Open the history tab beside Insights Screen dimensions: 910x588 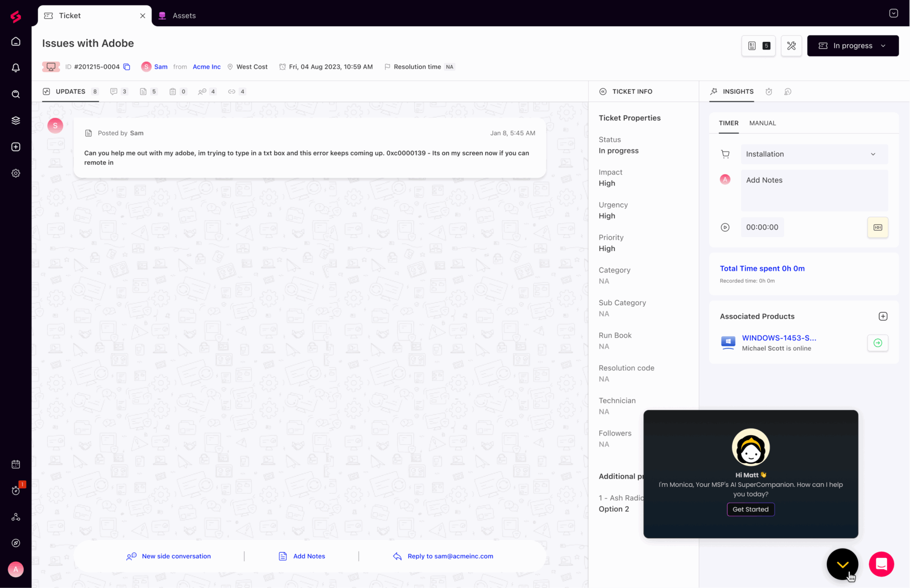click(788, 91)
